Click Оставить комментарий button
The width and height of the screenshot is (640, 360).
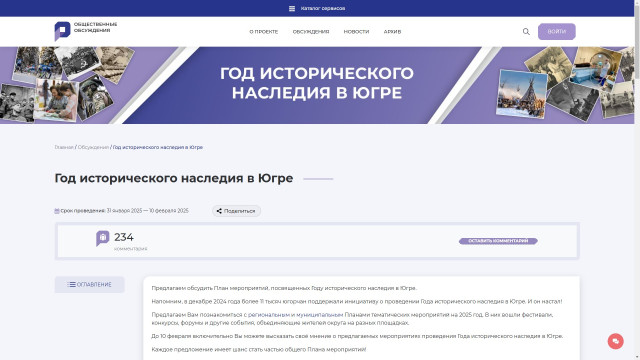pyautogui.click(x=498, y=241)
